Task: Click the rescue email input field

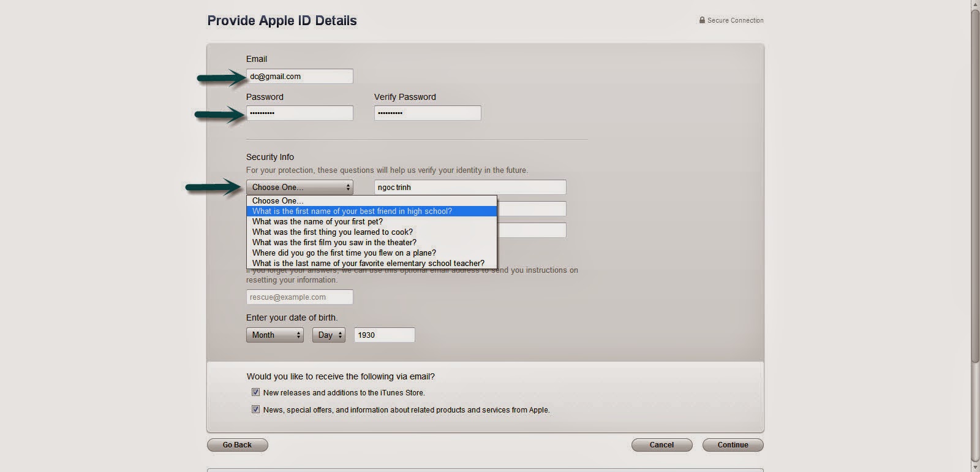Action: click(x=300, y=297)
